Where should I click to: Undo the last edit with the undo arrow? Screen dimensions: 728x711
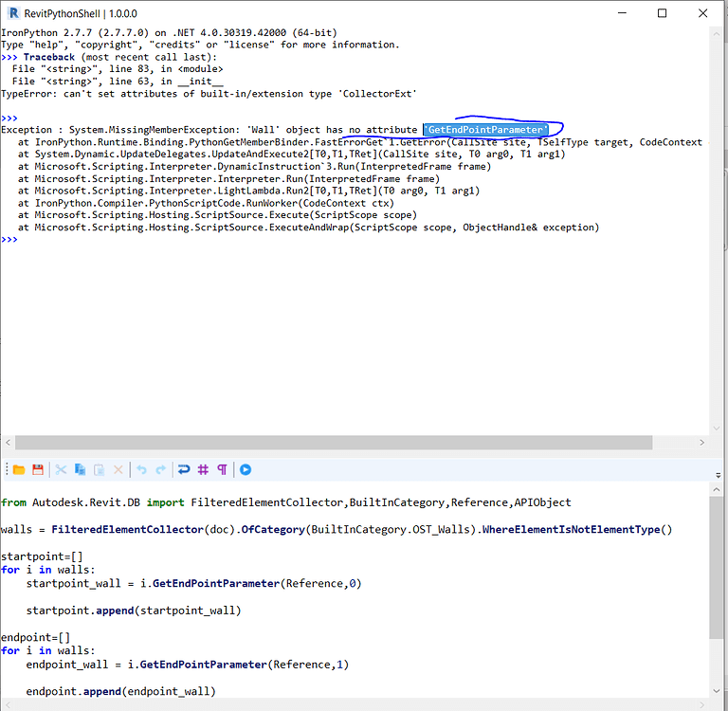[142, 469]
